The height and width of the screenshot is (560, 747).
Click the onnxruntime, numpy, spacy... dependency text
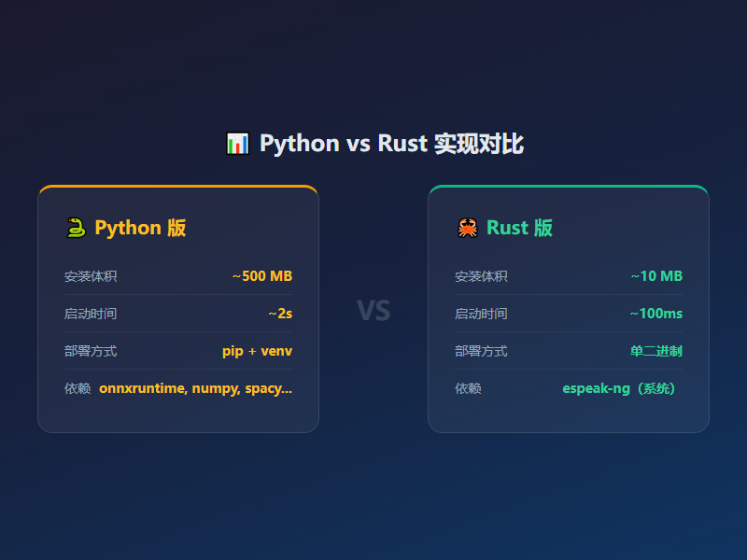[195, 388]
